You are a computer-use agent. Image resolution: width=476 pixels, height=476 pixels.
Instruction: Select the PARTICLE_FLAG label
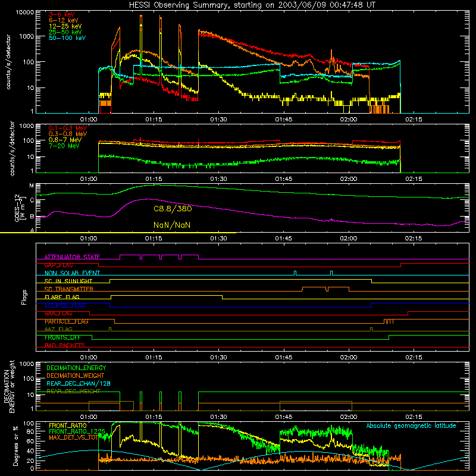tap(67, 321)
